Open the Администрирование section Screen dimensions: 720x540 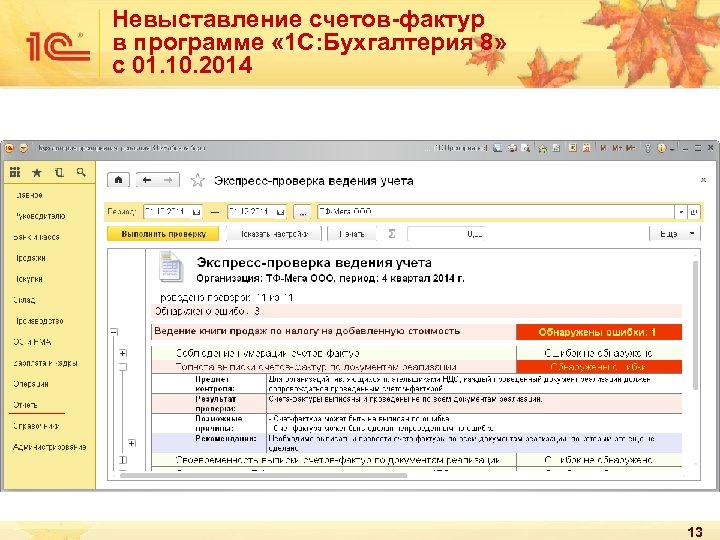click(x=50, y=447)
